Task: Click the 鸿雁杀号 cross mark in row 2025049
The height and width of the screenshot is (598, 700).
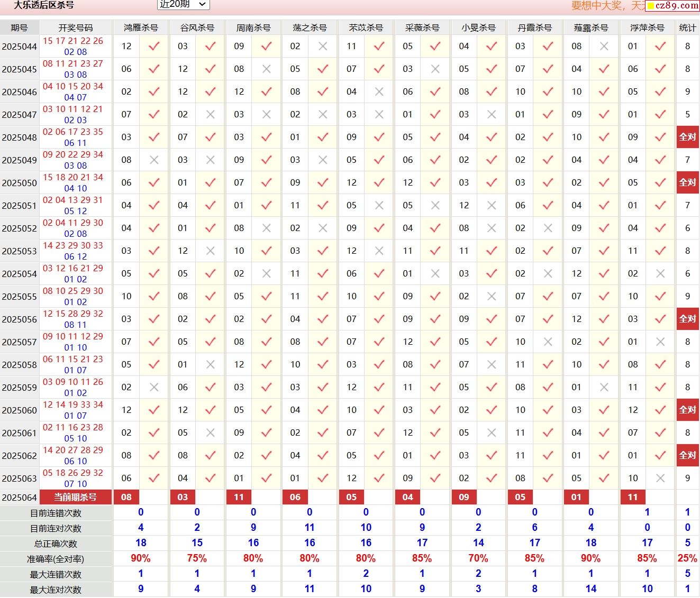Action: (154, 160)
